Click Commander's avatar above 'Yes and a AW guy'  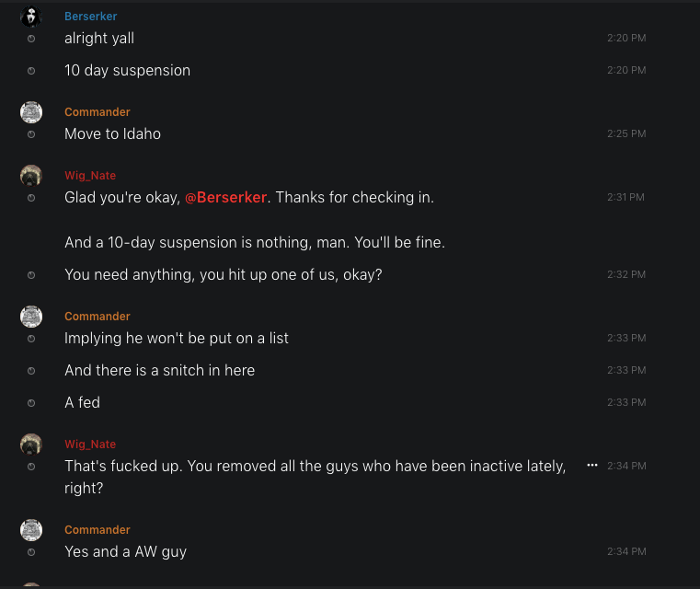pyautogui.click(x=31, y=530)
